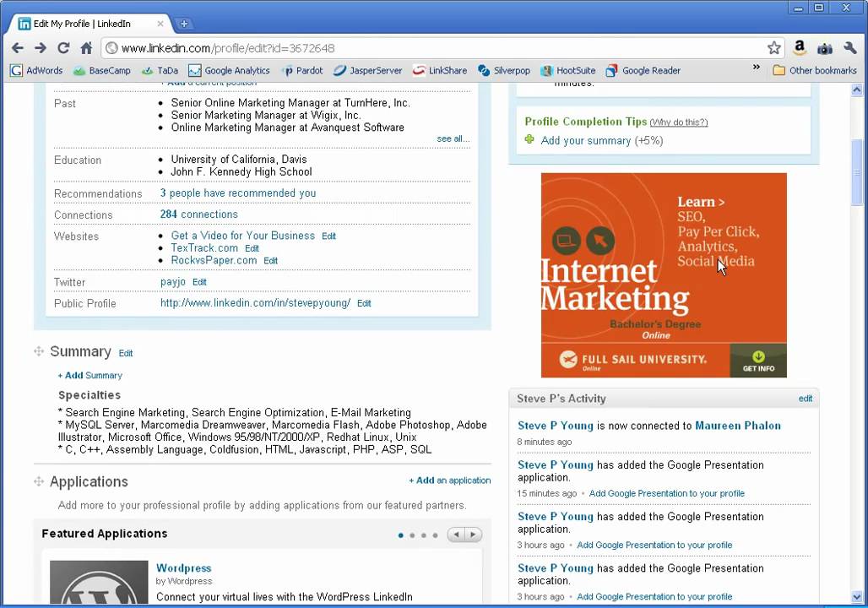Click the page scrollbar down arrow
The image size is (868, 608).
857,597
